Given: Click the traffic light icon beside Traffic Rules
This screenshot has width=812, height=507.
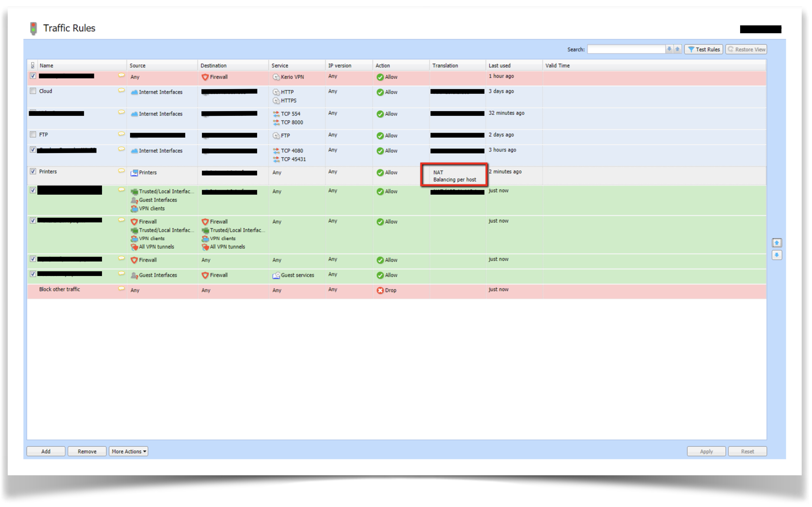Looking at the screenshot, I should point(34,29).
